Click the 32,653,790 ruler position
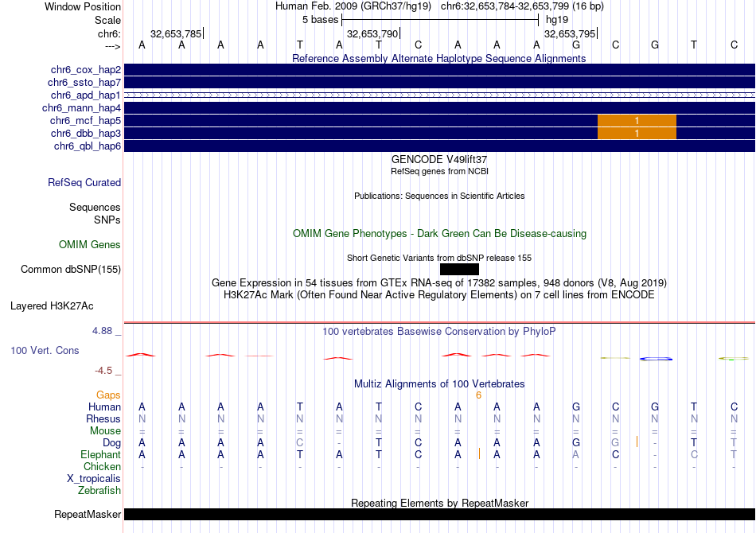This screenshot has height=533, width=756. point(372,33)
